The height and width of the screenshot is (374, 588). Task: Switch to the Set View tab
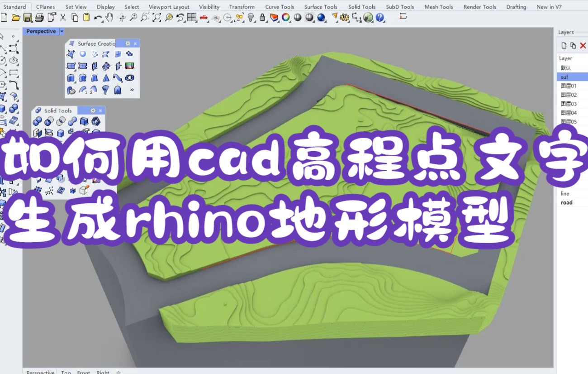pyautogui.click(x=76, y=7)
